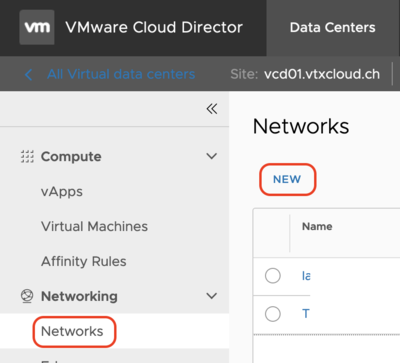400x363 pixels.
Task: Click the Networking section label
Action: tap(79, 296)
